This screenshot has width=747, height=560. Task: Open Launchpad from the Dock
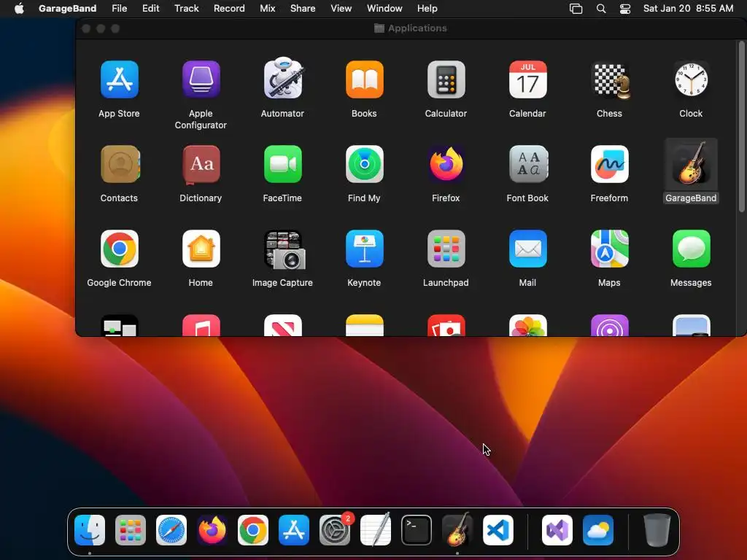pyautogui.click(x=131, y=530)
